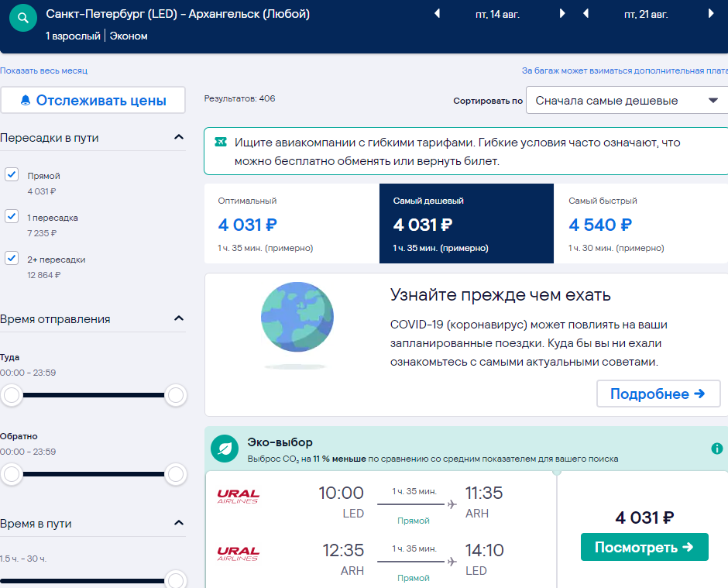The height and width of the screenshot is (588, 728).
Task: Select the Оптимальный tab
Action: [x=291, y=223]
